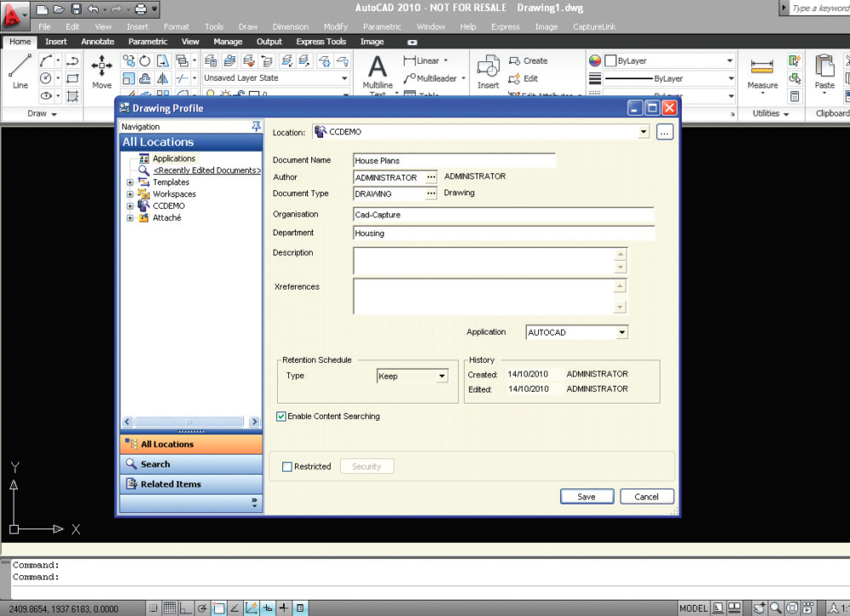The image size is (850, 616).
Task: Open the CaptureLink menu
Action: click(x=594, y=26)
